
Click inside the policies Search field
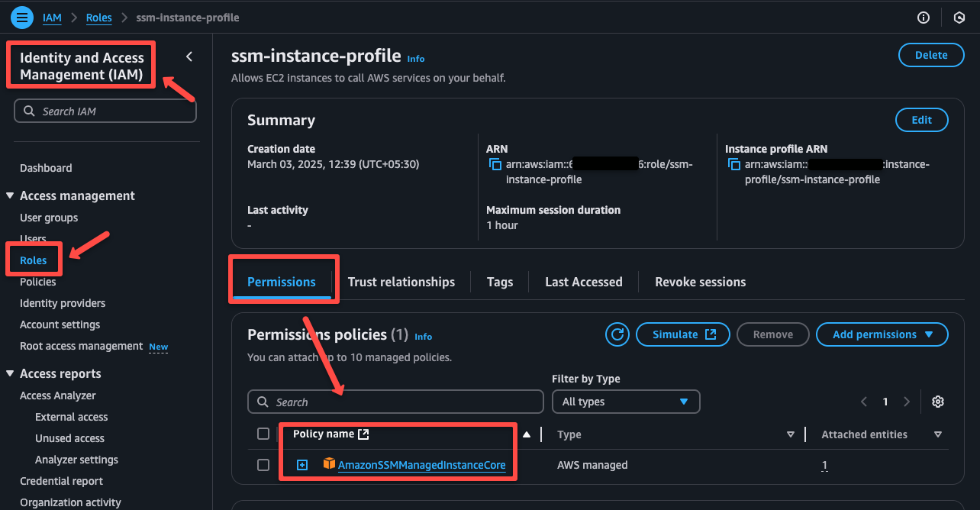coord(395,401)
